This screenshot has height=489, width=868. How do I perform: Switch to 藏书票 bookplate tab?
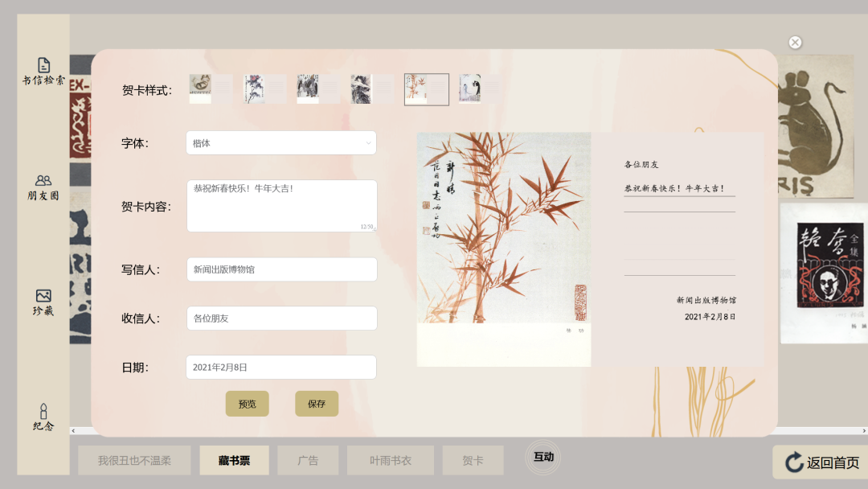(234, 460)
